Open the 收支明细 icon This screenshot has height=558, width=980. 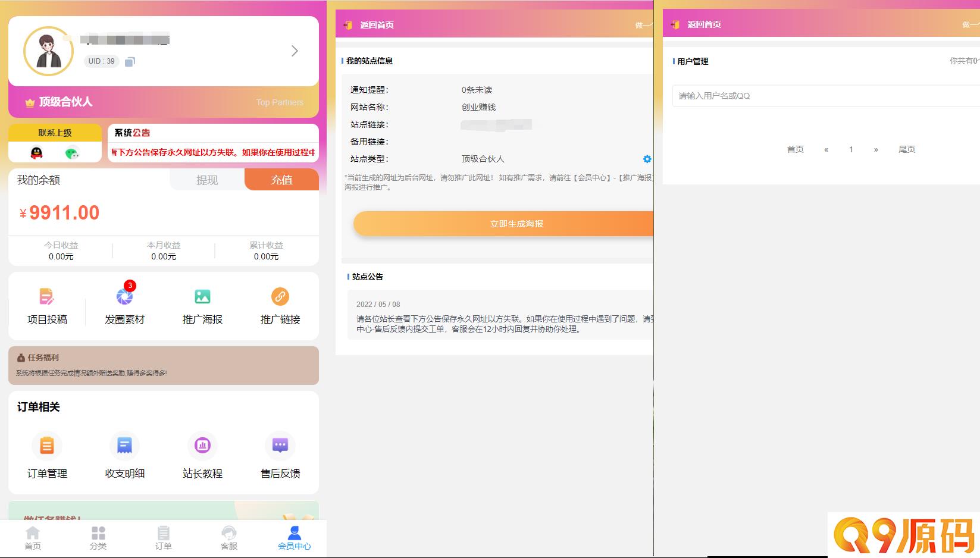[124, 445]
